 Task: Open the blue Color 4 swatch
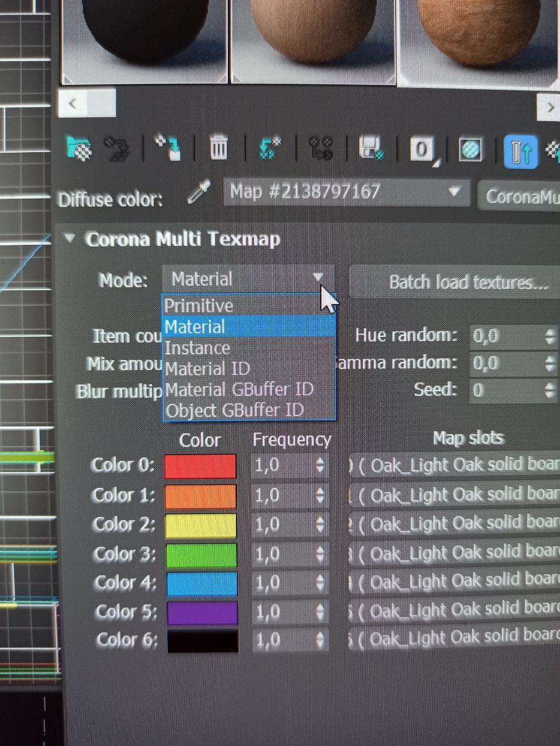click(202, 583)
